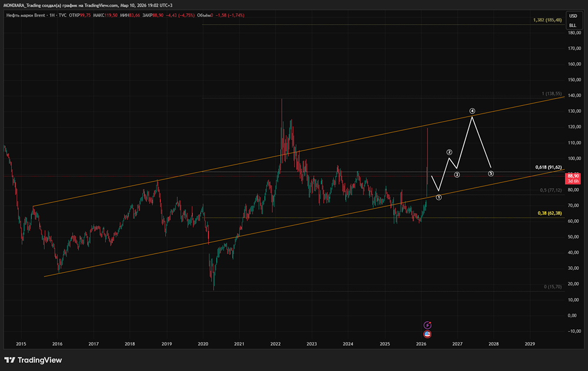Click the 10,00 price axis label
The width and height of the screenshot is (588, 371).
pos(574,300)
